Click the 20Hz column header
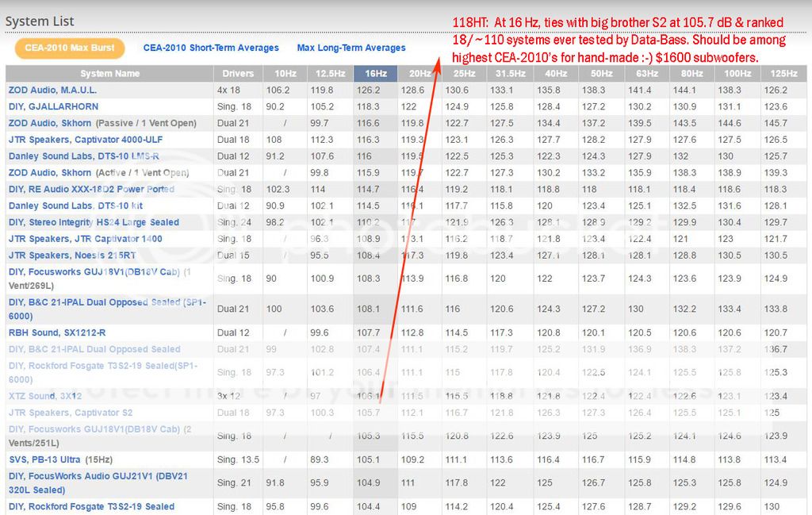This screenshot has height=515, width=812. (x=420, y=73)
